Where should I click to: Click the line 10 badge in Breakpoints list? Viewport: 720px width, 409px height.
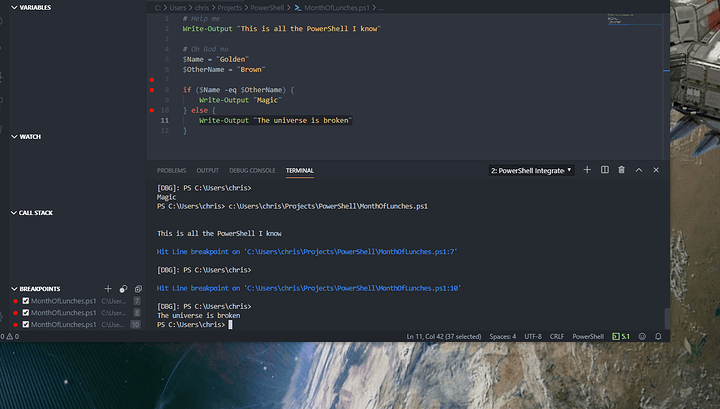tap(135, 325)
